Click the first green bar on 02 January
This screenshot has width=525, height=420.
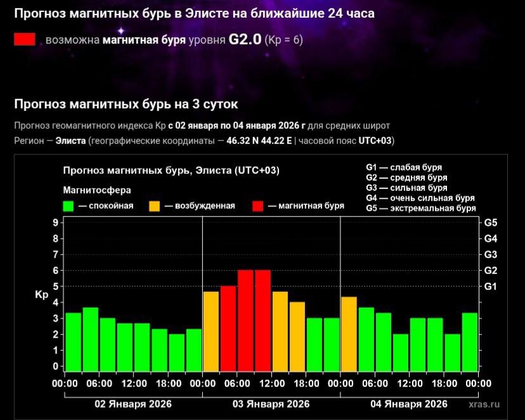74,341
